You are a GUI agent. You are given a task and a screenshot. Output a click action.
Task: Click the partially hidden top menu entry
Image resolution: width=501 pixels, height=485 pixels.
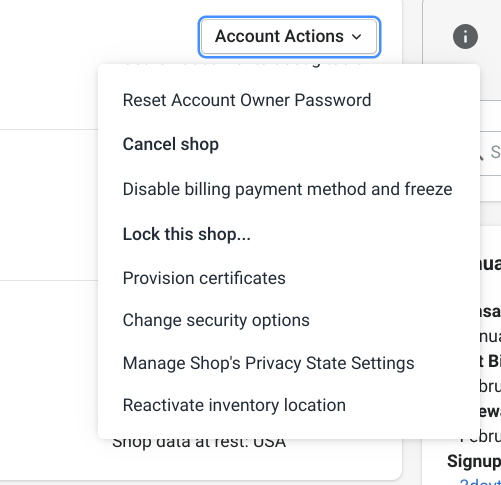tap(242, 65)
